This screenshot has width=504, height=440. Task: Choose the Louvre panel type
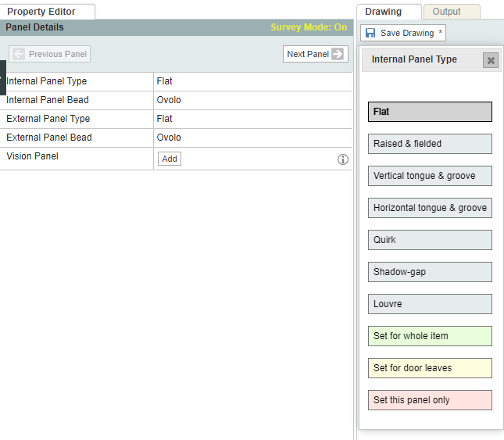coord(430,304)
